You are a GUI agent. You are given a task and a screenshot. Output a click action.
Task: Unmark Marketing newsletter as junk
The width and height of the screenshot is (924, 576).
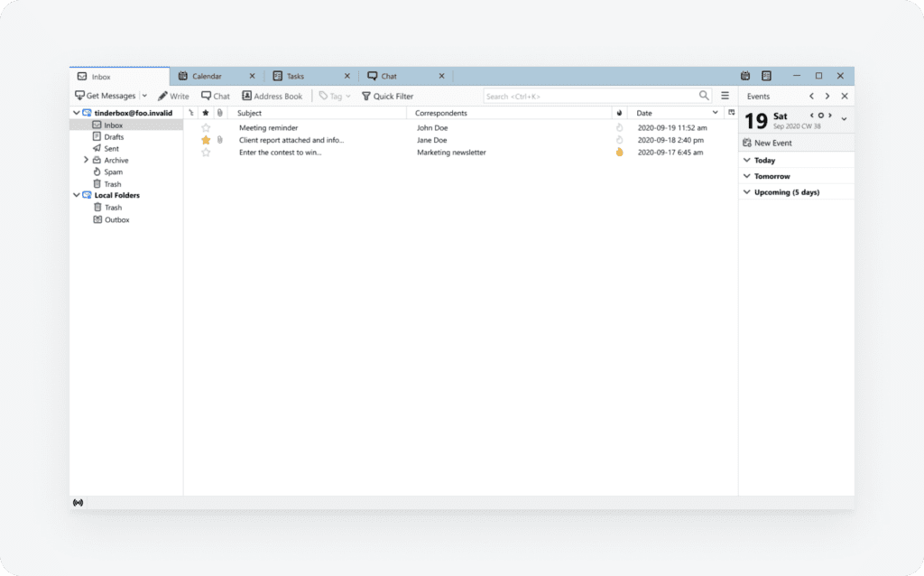619,152
